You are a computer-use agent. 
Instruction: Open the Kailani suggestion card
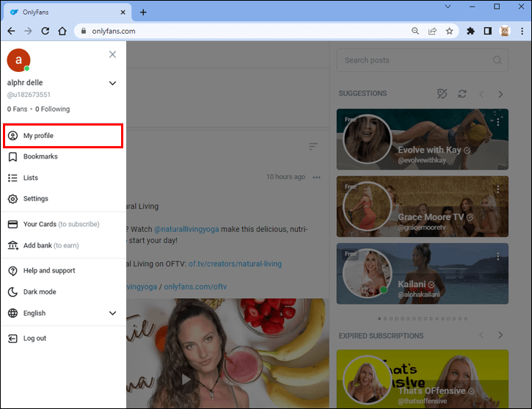pyautogui.click(x=423, y=274)
